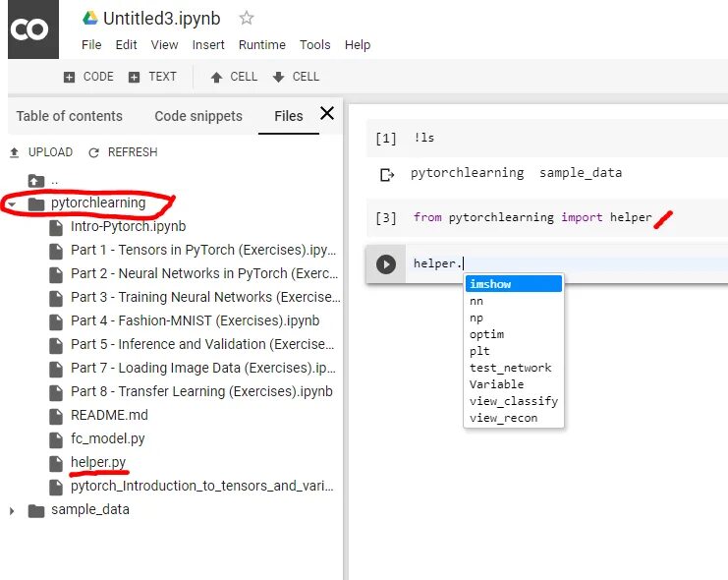Click the !ls cell output icon
Viewport: 728px width, 580px height.
pyautogui.click(x=386, y=174)
